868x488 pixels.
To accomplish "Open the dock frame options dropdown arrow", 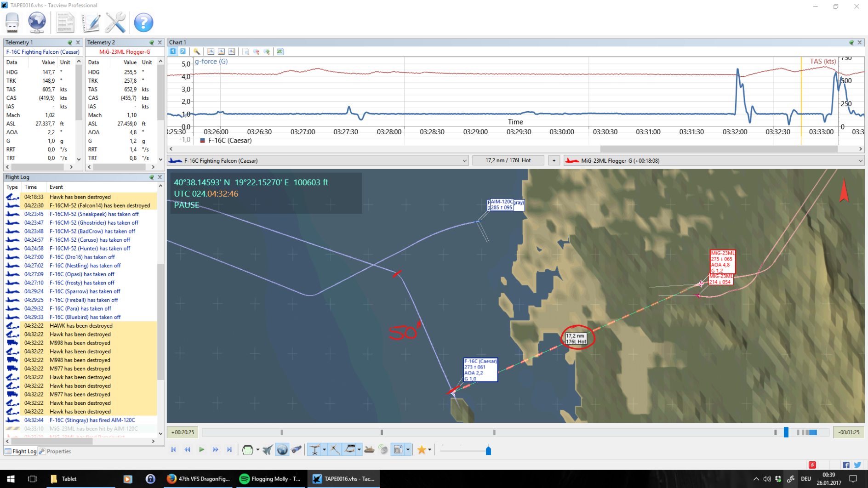I will coord(407,450).
